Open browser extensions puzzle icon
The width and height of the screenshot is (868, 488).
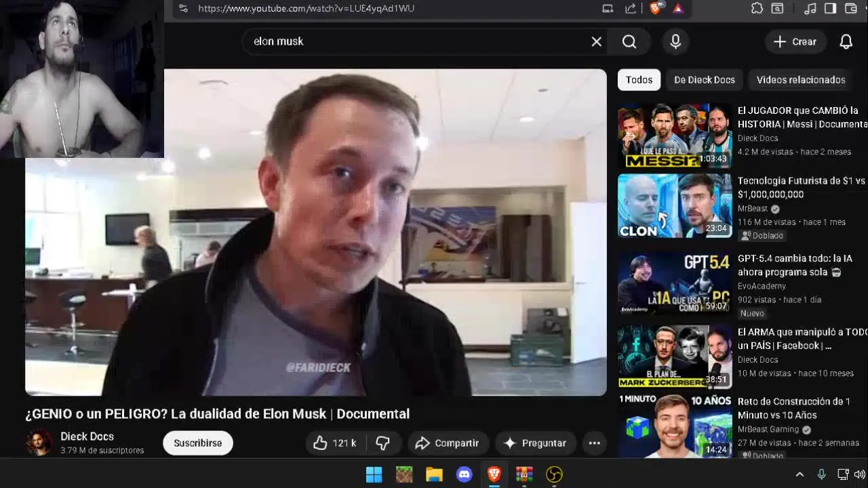(x=757, y=8)
